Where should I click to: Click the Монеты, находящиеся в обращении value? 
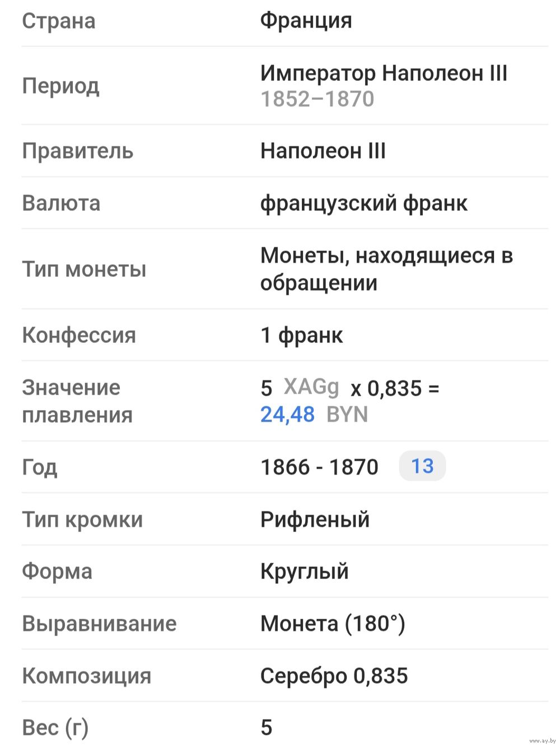coord(386,269)
